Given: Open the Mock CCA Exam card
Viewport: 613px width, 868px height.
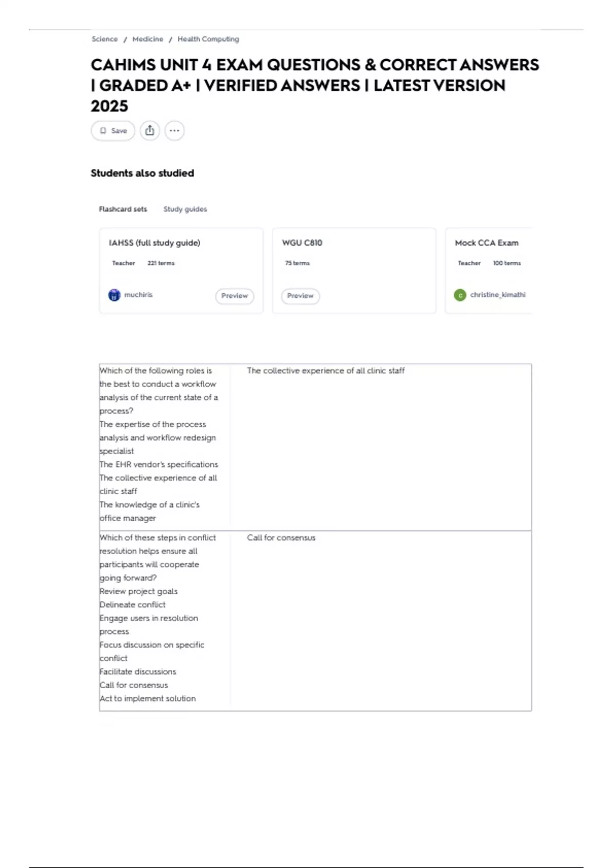Looking at the screenshot, I should [x=486, y=243].
